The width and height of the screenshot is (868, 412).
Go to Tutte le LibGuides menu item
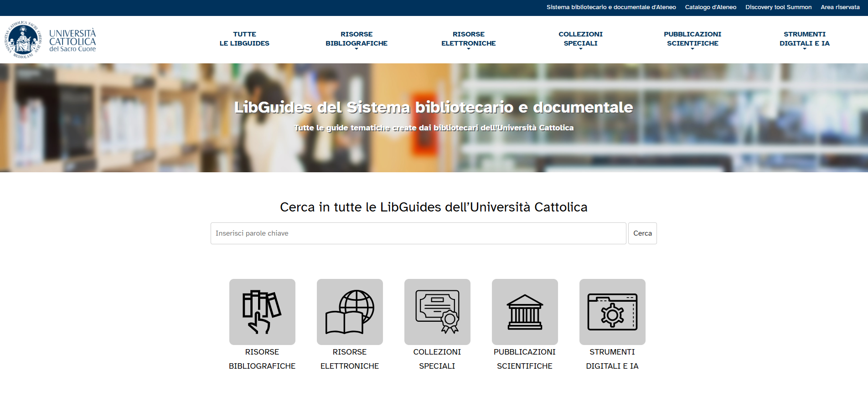244,39
